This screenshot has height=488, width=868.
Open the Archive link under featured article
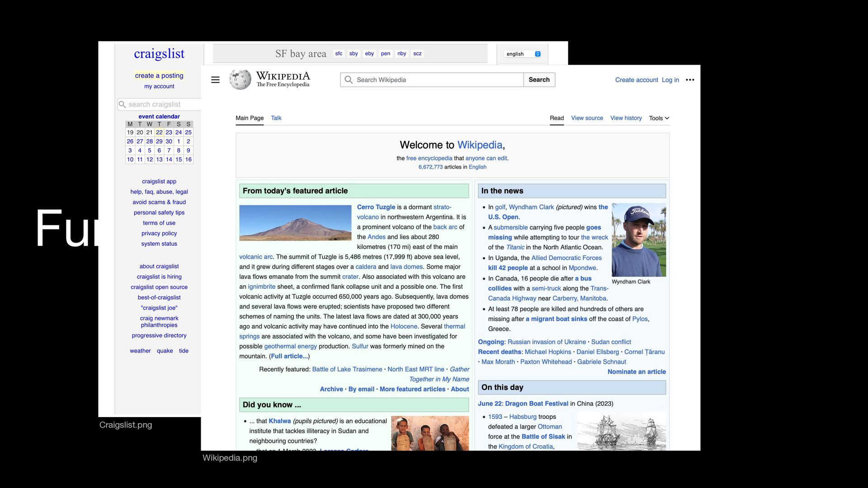click(x=331, y=389)
